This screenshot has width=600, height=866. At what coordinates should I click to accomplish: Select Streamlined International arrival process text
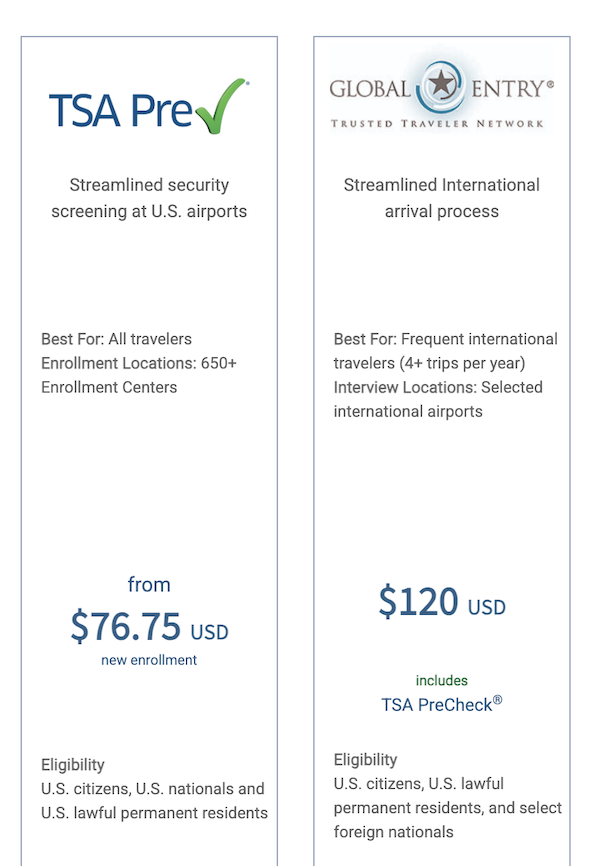[441, 198]
